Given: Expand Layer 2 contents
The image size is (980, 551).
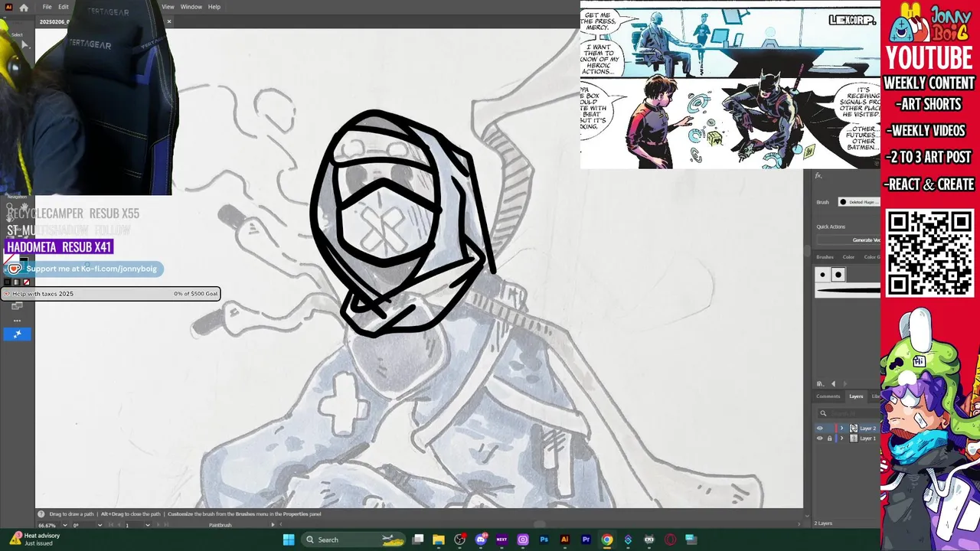Looking at the screenshot, I should pyautogui.click(x=842, y=429).
